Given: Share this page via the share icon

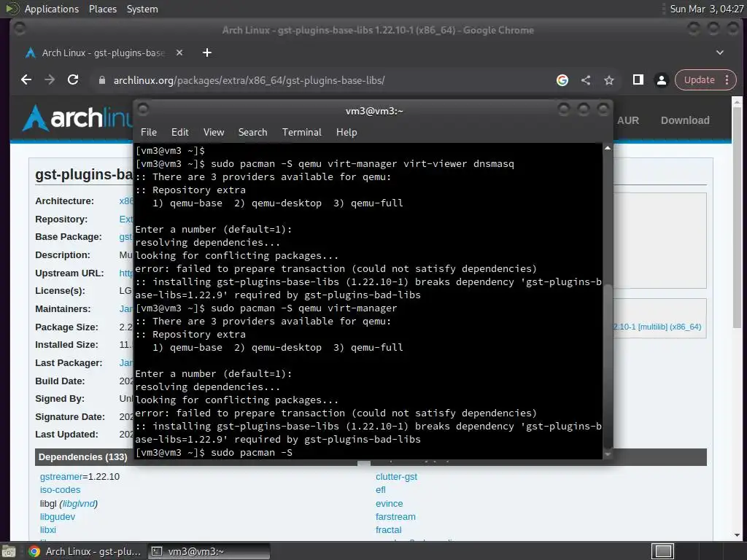Looking at the screenshot, I should pos(586,80).
